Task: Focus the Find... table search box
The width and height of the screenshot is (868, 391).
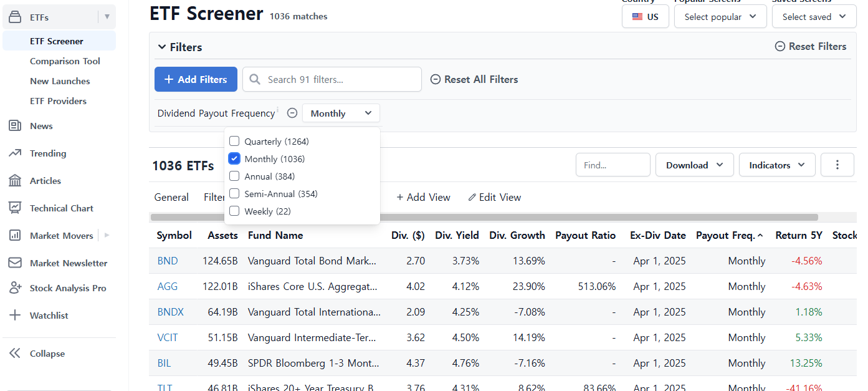Action: pyautogui.click(x=613, y=165)
